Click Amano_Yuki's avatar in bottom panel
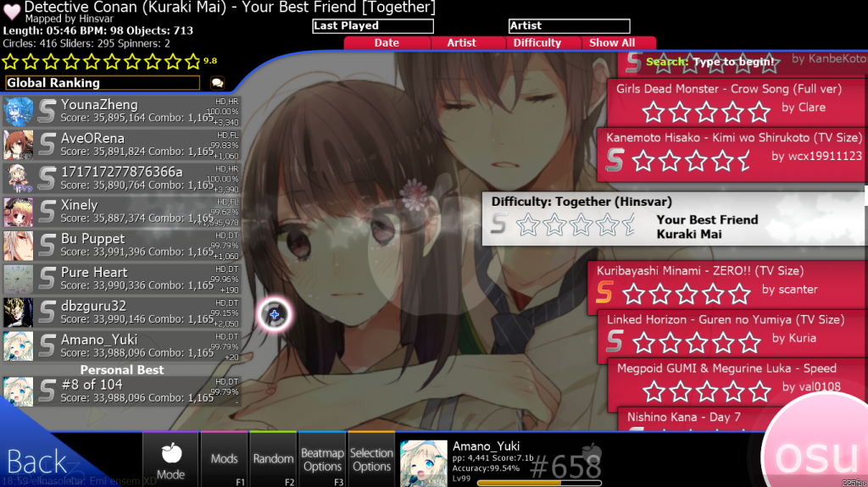This screenshot has height=487, width=868. pos(424,464)
